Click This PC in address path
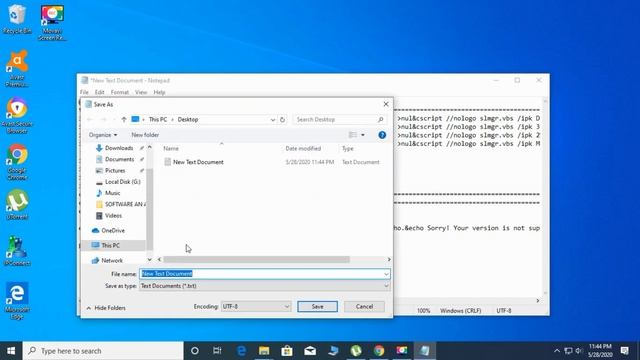 click(x=158, y=120)
